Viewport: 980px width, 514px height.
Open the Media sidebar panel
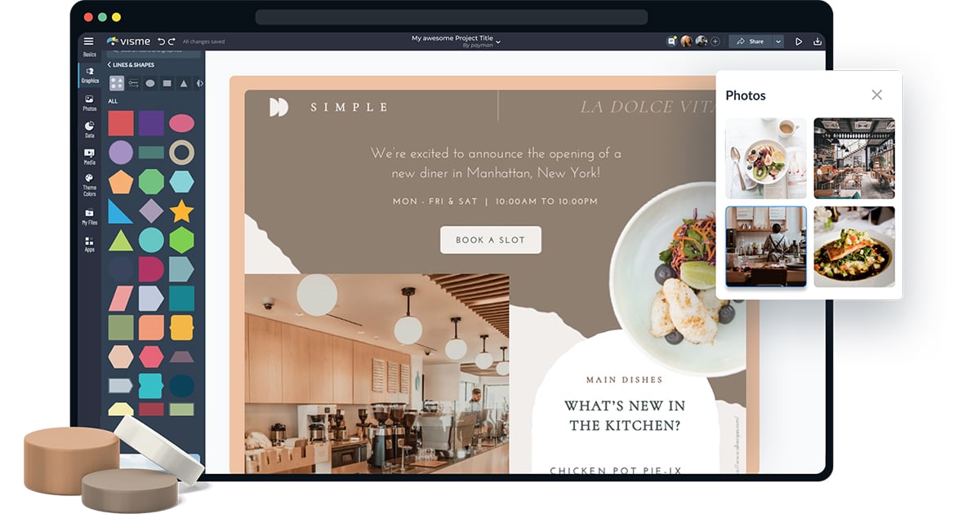[89, 157]
